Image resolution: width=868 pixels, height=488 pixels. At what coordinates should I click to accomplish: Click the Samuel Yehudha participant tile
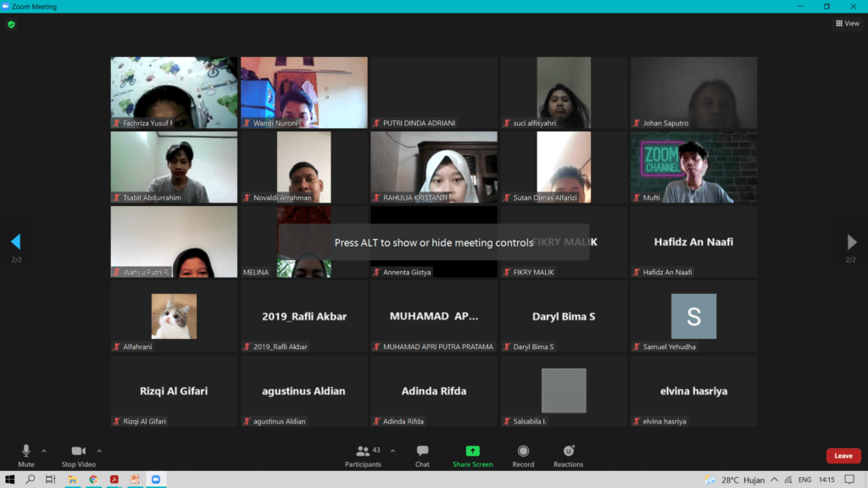[x=693, y=317]
